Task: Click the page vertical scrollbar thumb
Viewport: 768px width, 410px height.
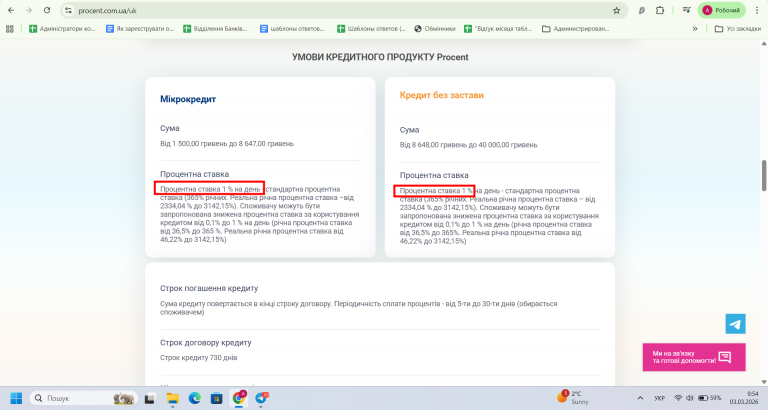Action: [764, 175]
